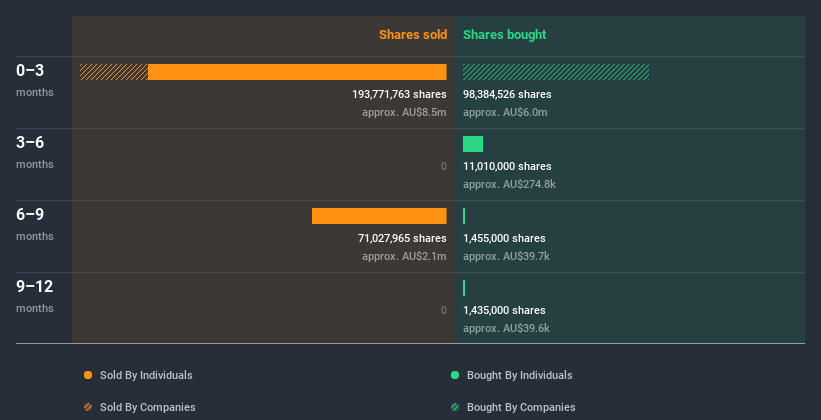Click the orange Sold By Individuals legend dot
The height and width of the screenshot is (420, 821).
coord(88,375)
